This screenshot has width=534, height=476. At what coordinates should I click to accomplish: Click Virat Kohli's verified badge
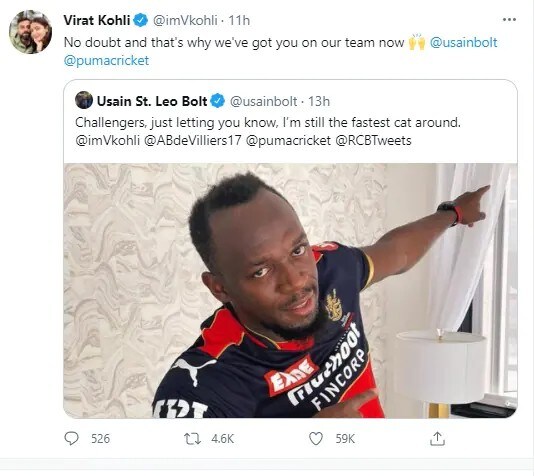click(x=140, y=20)
